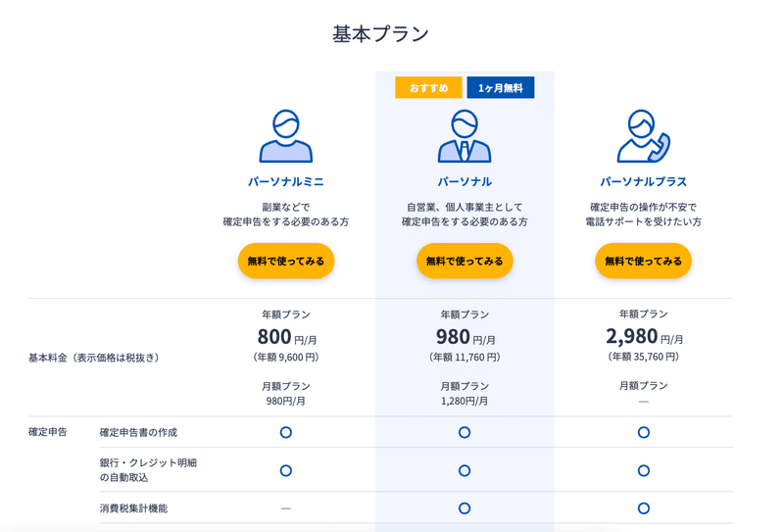Click 無料で使ってみる under パーソナル
This screenshot has height=532, width=784.
465,261
